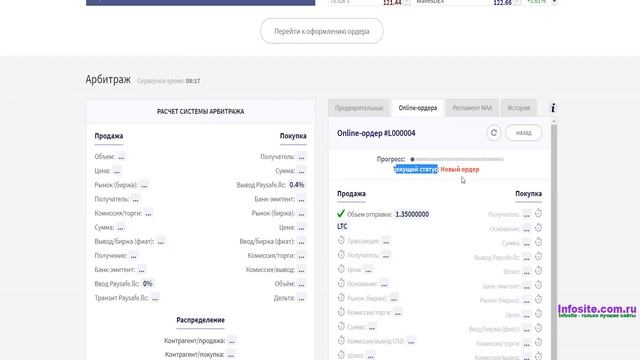Click timer icon beside Транзакция row
The width and height of the screenshot is (640, 360).
point(341,240)
